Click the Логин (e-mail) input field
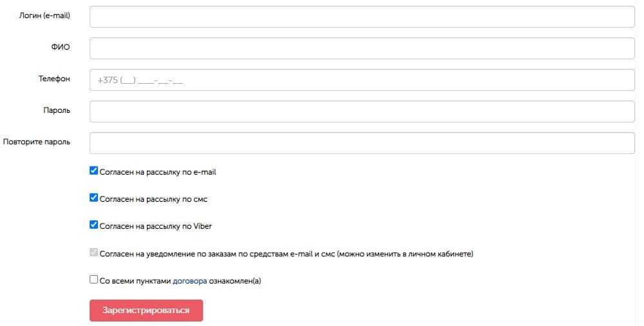The width and height of the screenshot is (644, 326). click(362, 17)
